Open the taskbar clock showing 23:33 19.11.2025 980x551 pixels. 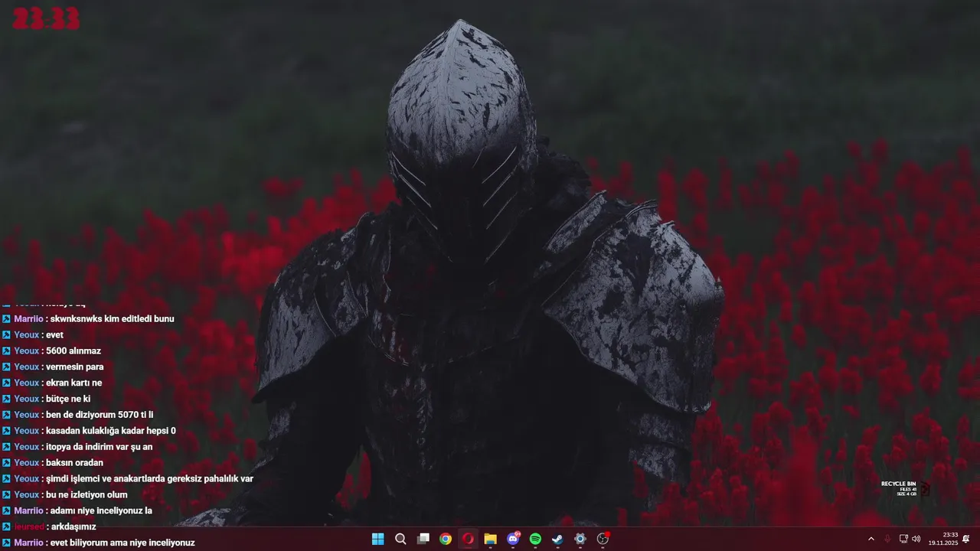943,539
